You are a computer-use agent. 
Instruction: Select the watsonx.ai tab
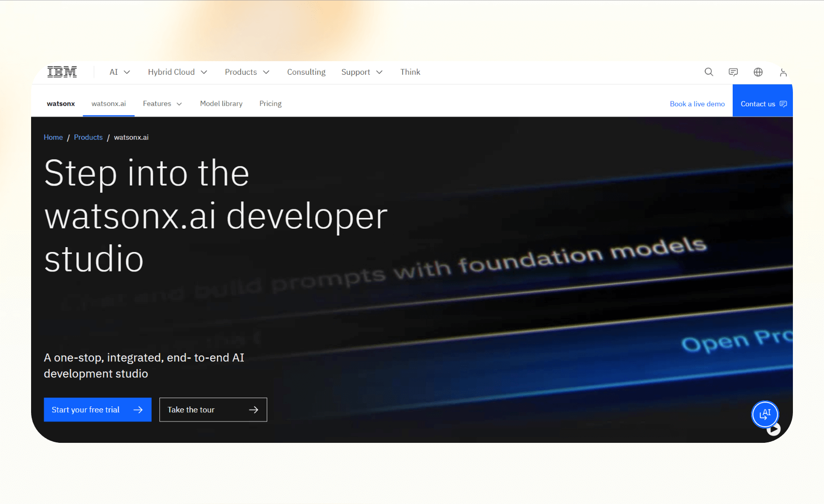pyautogui.click(x=108, y=103)
